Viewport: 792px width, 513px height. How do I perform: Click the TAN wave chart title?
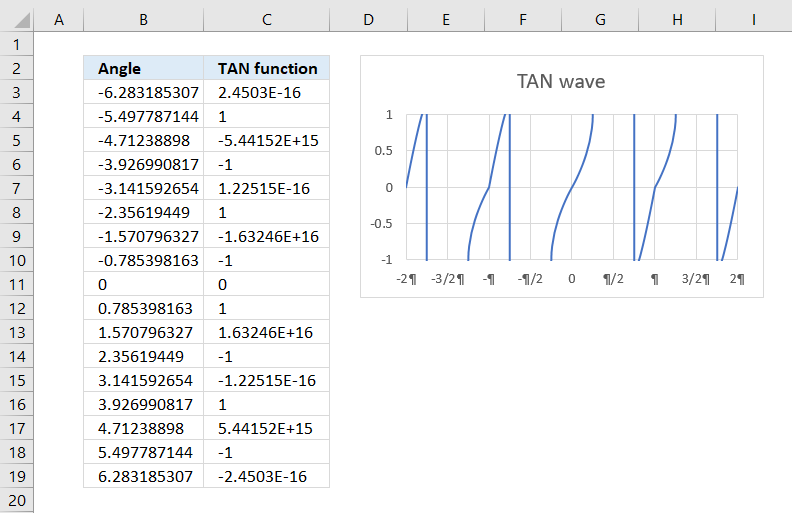click(x=561, y=81)
